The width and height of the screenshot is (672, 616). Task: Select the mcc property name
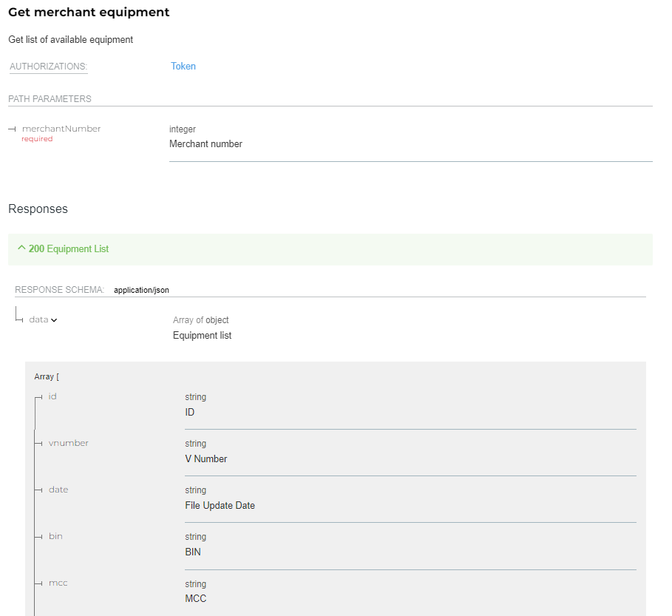point(58,583)
